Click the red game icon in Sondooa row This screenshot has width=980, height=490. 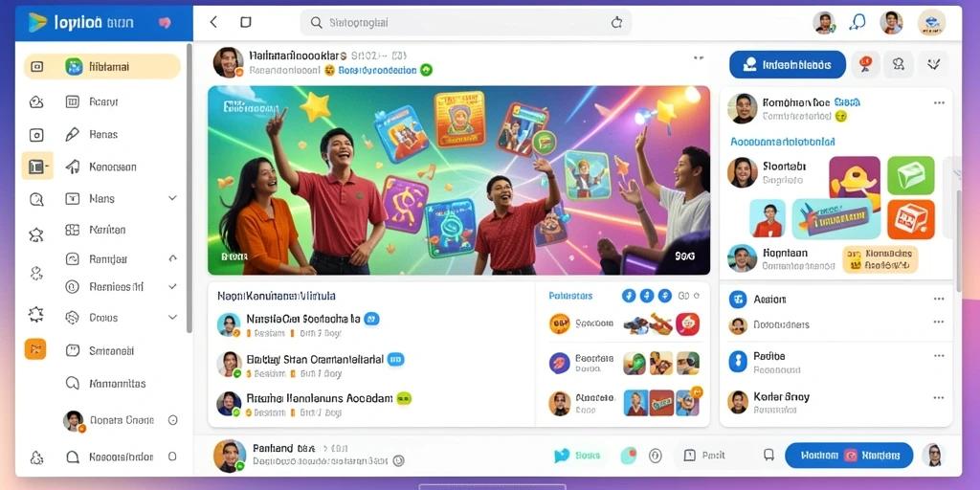click(x=687, y=323)
